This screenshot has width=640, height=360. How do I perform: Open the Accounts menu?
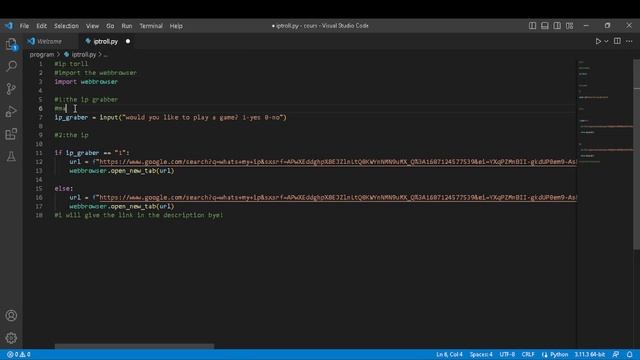tap(11, 315)
